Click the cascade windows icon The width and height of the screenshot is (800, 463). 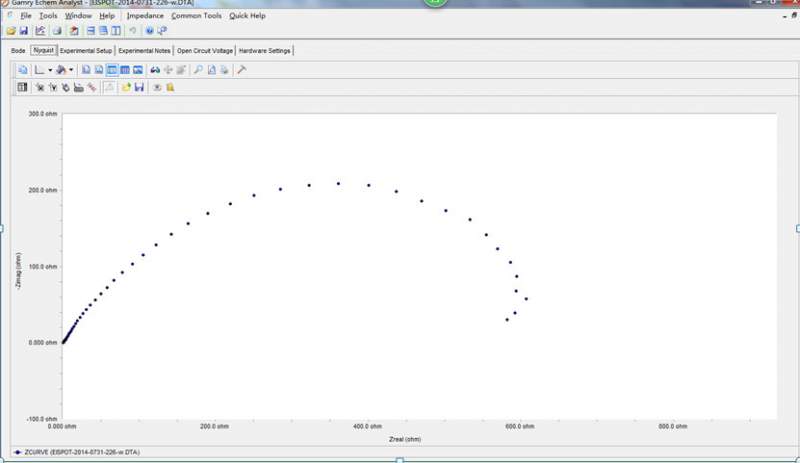pos(104,31)
